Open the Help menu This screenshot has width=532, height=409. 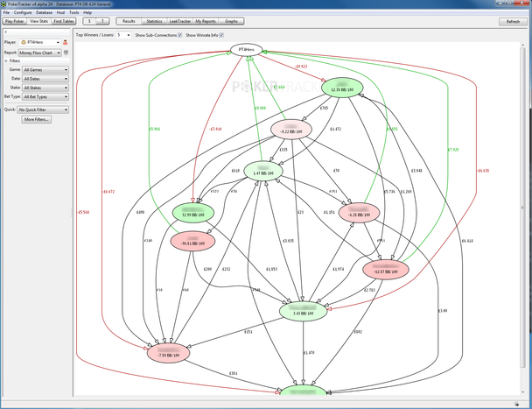(x=87, y=12)
